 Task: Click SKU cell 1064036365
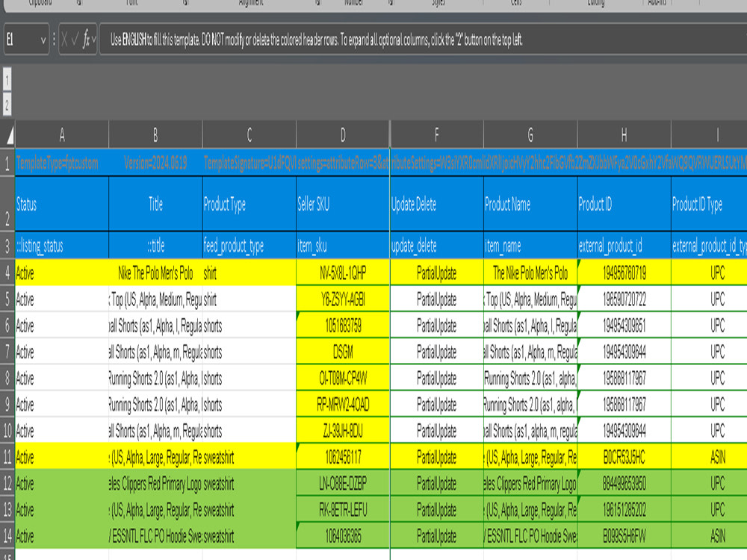tap(343, 535)
